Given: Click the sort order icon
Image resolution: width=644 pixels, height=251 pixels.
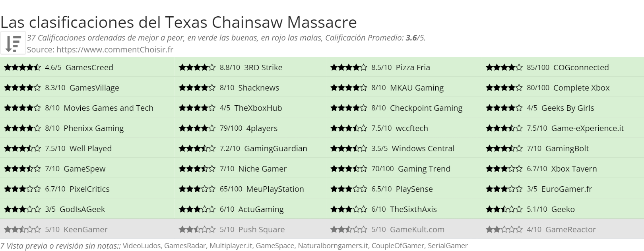Looking at the screenshot, I should 13,43.
